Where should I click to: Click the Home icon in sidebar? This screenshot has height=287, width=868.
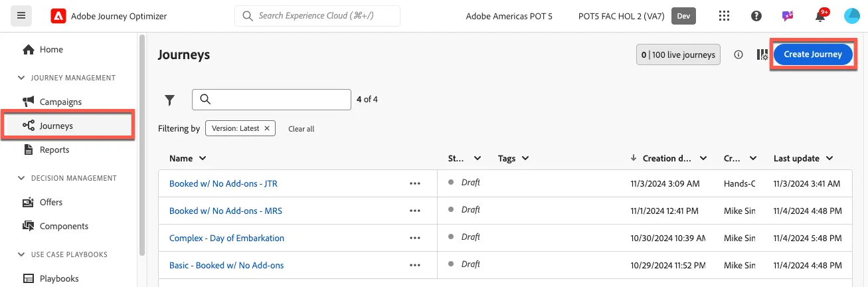coord(29,49)
